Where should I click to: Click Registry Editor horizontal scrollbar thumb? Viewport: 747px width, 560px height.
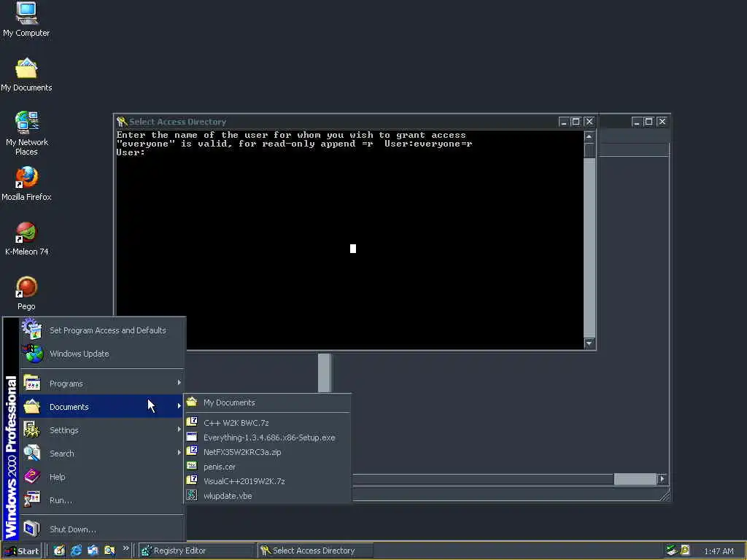(635, 478)
